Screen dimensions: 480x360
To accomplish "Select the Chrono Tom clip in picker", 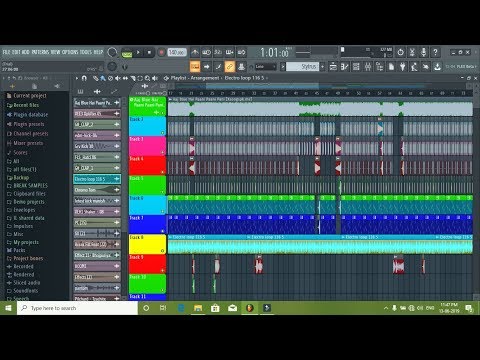I will pyautogui.click(x=97, y=190).
